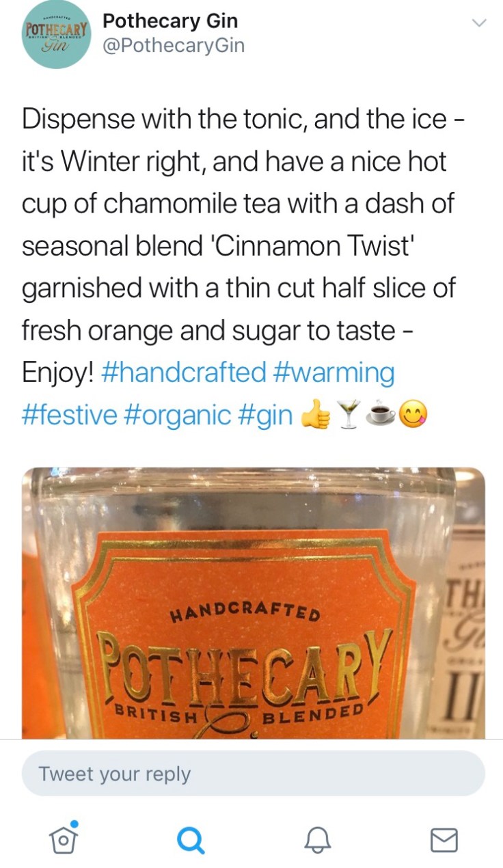This screenshot has width=503, height=868.
Task: Open the #warming hashtag
Action: 333,372
